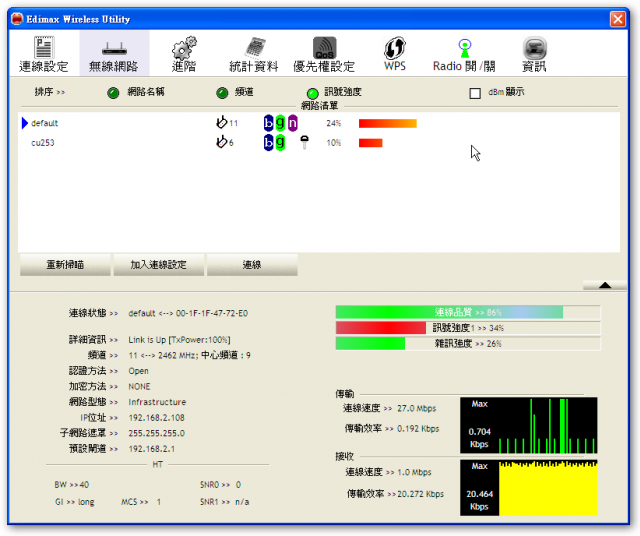Viewport: 640px width, 536px height.
Task: Click the 0.192 Kbps transmit throughput value
Action: tap(418, 429)
